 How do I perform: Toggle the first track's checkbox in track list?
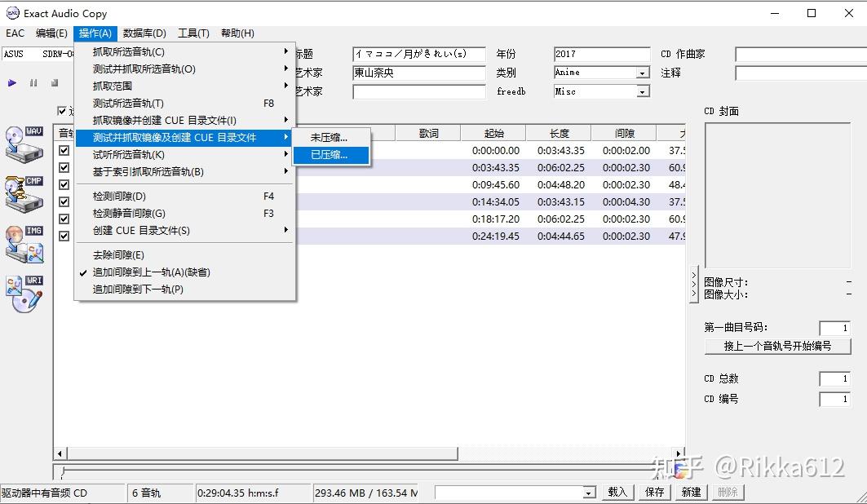(63, 150)
